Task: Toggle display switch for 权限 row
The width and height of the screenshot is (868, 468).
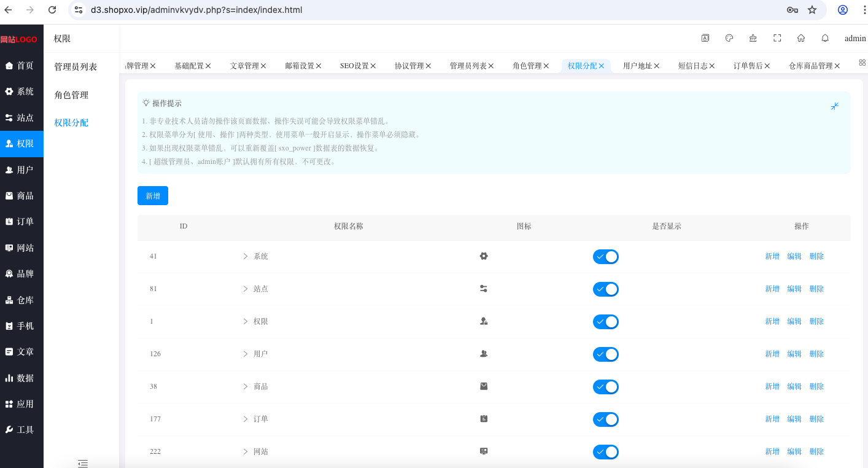Action: coord(605,322)
